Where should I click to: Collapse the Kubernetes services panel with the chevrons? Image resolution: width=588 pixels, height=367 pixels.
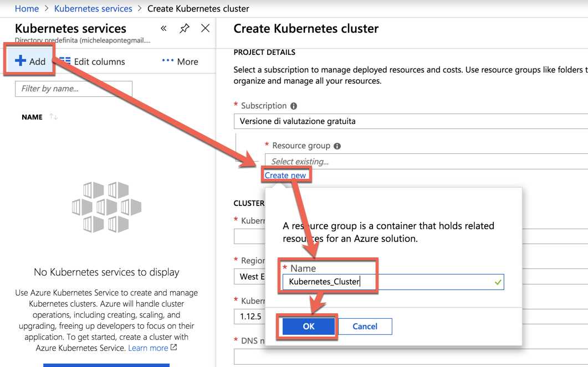(162, 28)
